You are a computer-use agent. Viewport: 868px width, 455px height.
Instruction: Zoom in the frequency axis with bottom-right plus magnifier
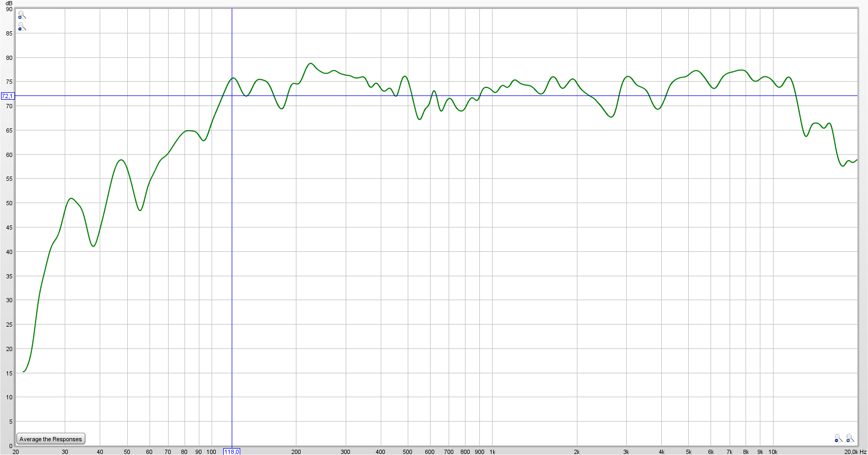850,438
